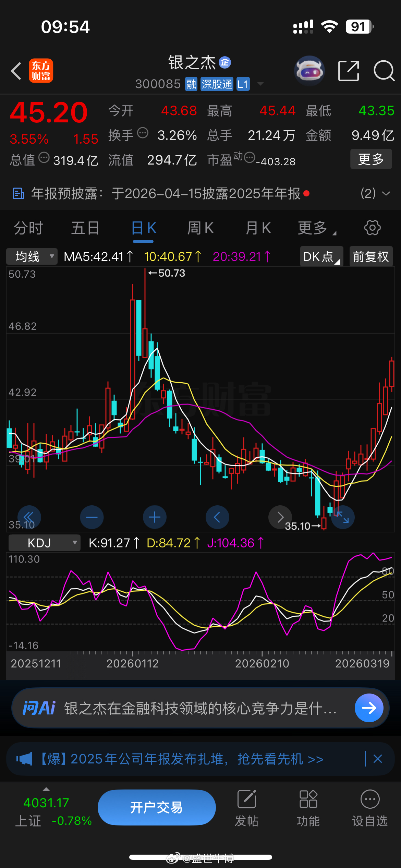Tap the L1 quote level tag
This screenshot has width=401, height=868.
point(243,84)
